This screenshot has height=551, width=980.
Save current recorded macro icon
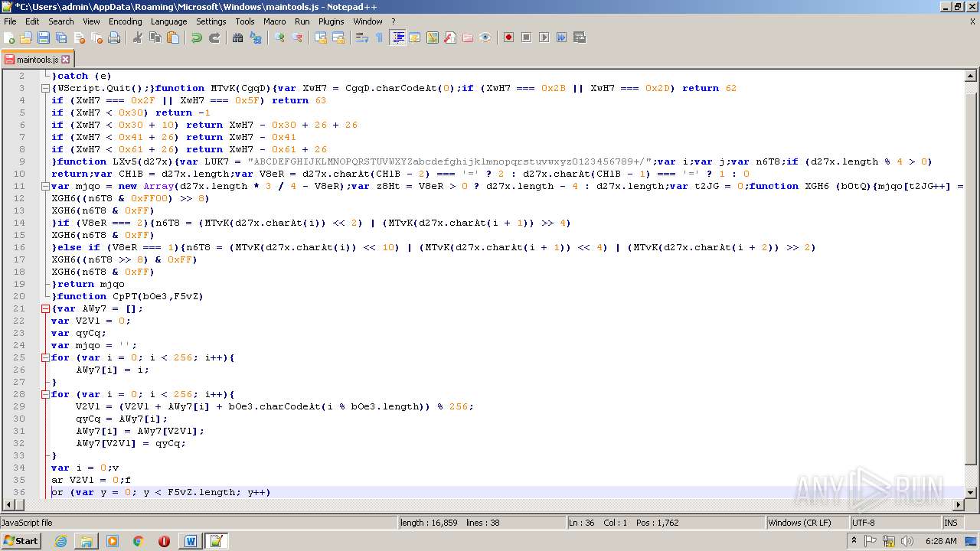point(579,37)
